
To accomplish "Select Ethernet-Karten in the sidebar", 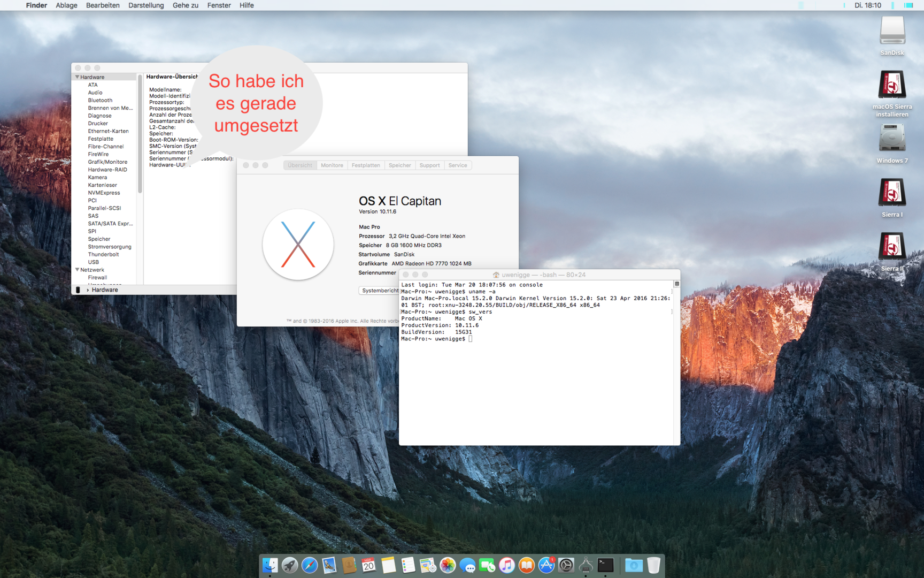I will point(108,131).
